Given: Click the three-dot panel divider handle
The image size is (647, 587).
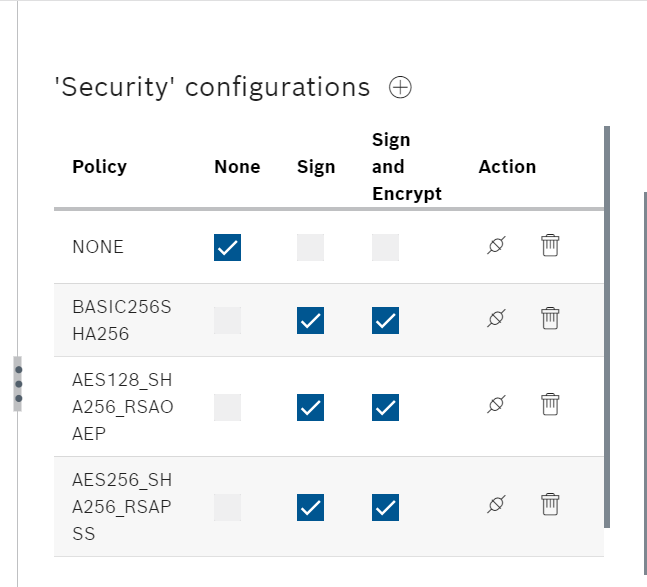Looking at the screenshot, I should tap(18, 384).
